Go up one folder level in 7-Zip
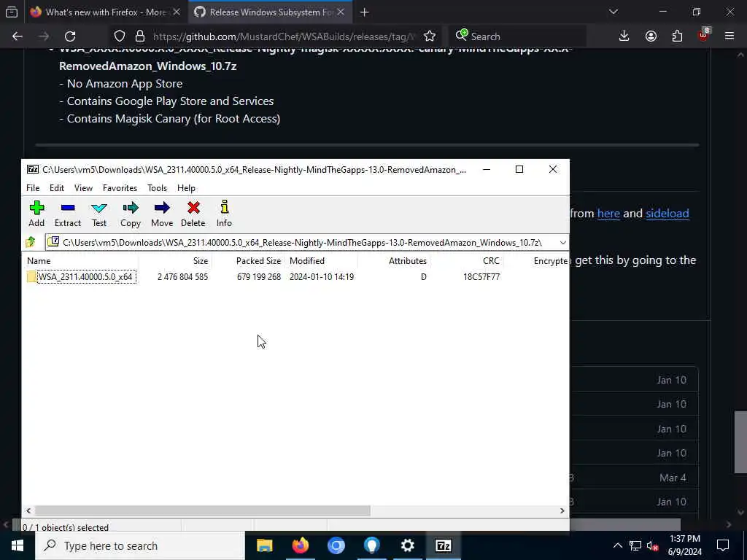Image resolution: width=747 pixels, height=560 pixels. [31, 242]
